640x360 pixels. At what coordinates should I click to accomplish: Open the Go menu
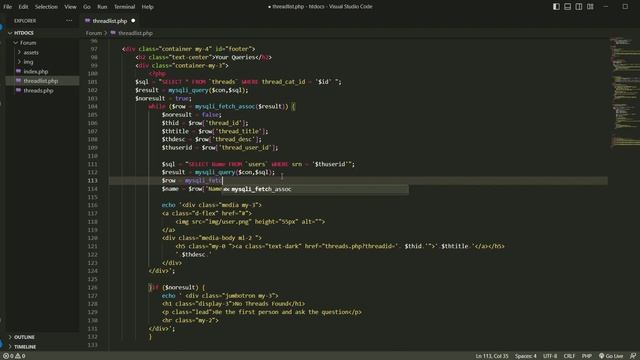[x=87, y=7]
